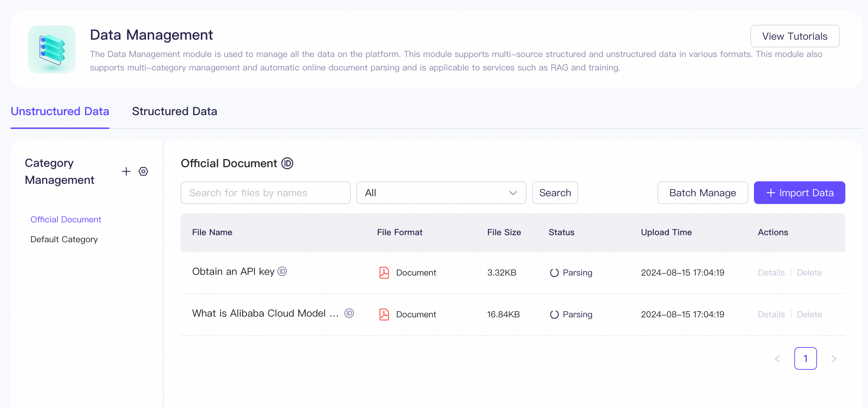Click View Tutorials button
Screen dimensions: 868x408
[795, 36]
